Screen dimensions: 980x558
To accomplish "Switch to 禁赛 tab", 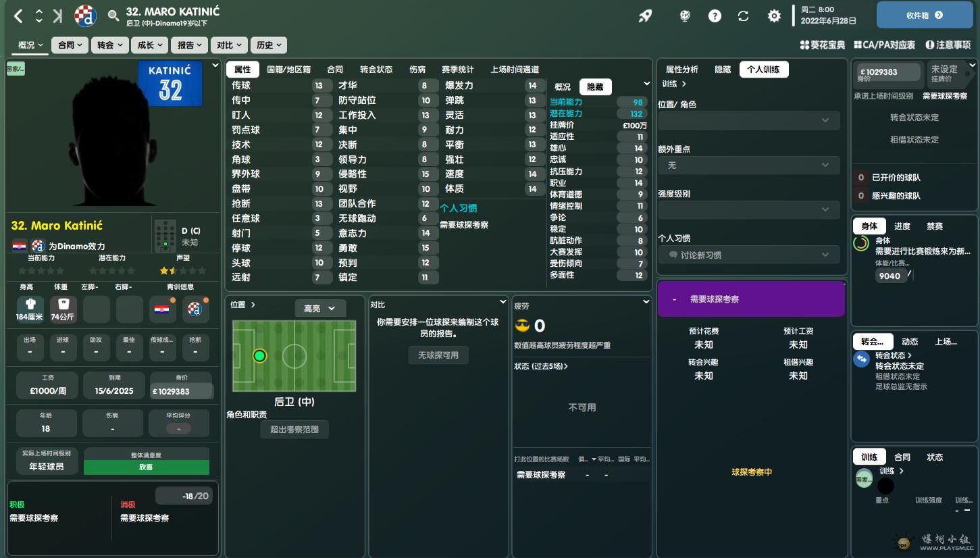I will point(935,226).
